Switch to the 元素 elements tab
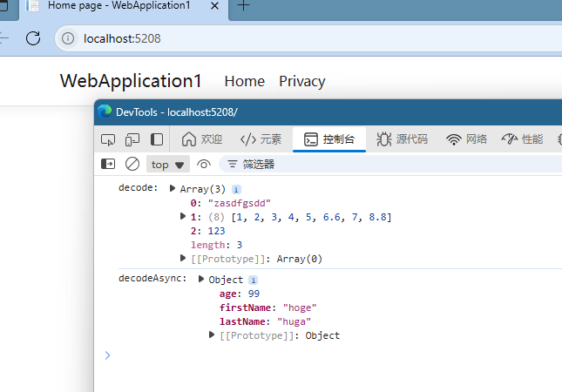The height and width of the screenshot is (392, 562). point(261,139)
